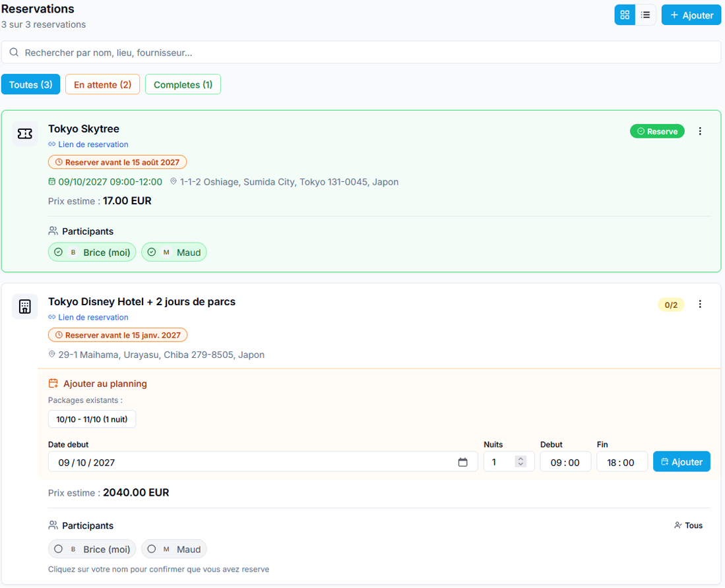
Task: Click the '2040.00 EUR' estimated price
Action: tap(136, 492)
